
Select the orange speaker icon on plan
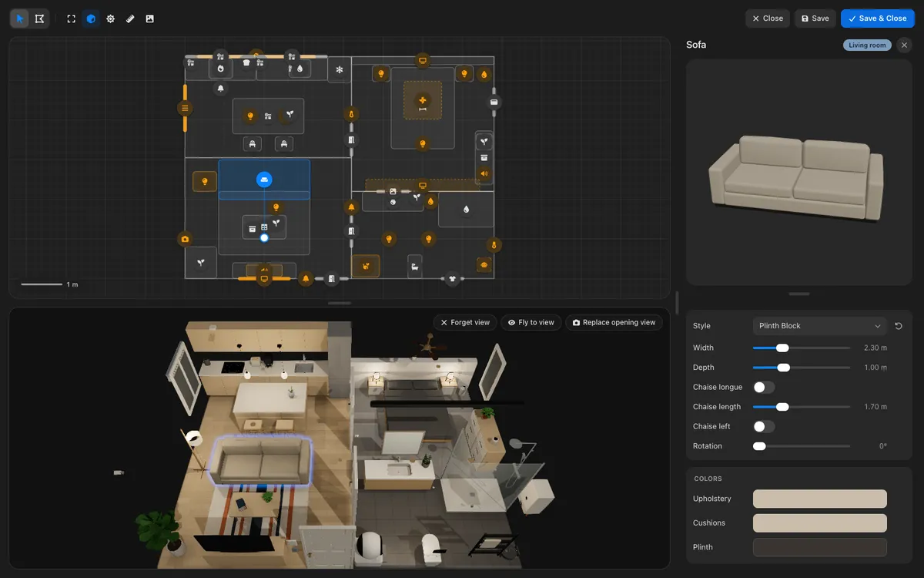(x=484, y=173)
